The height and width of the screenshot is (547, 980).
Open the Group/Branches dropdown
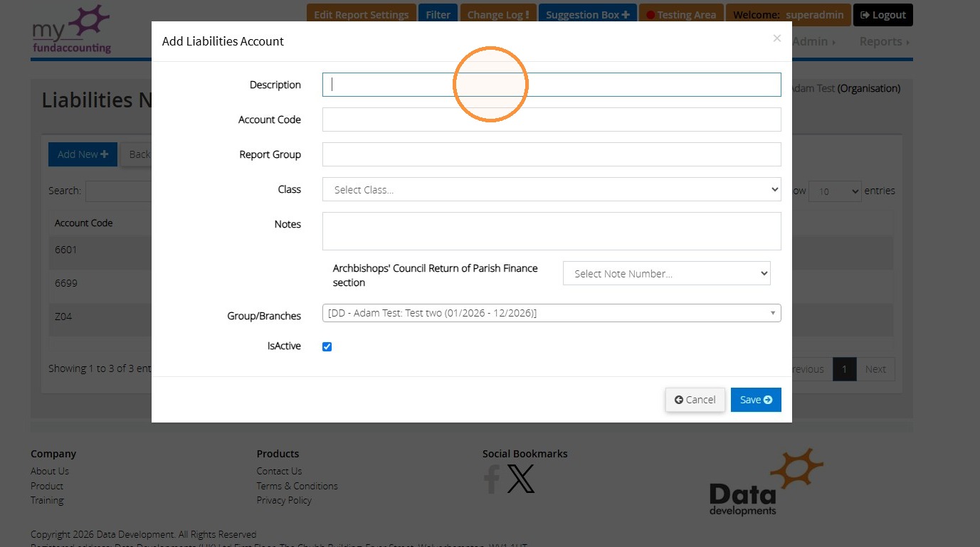552,313
